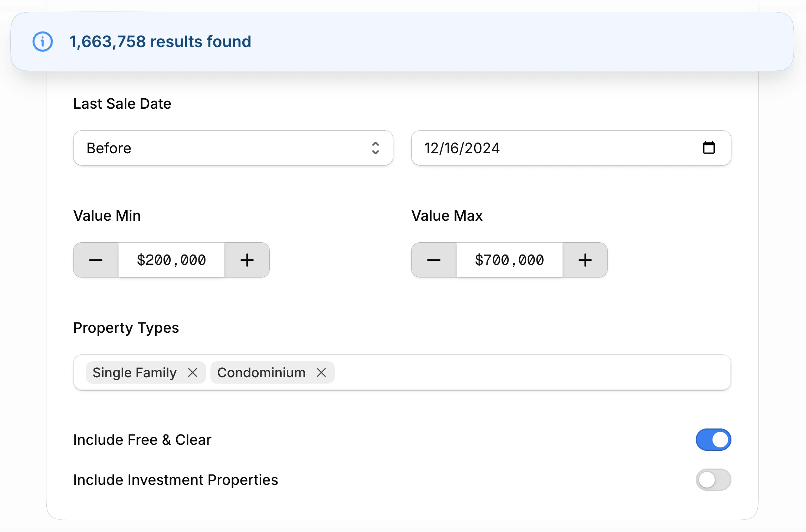Click the minus button to decrease Value Max
The height and width of the screenshot is (532, 806).
coord(433,260)
